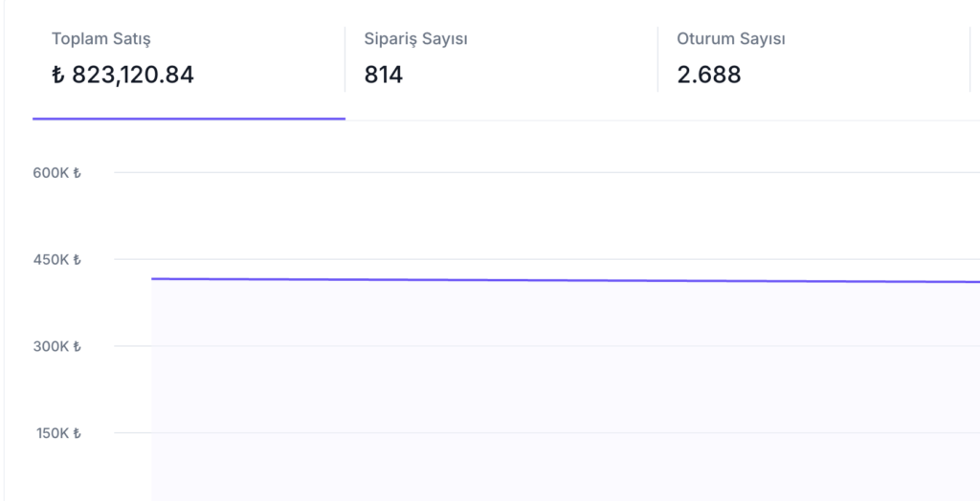Click the 2.688 session count value
980x501 pixels.
tap(709, 75)
